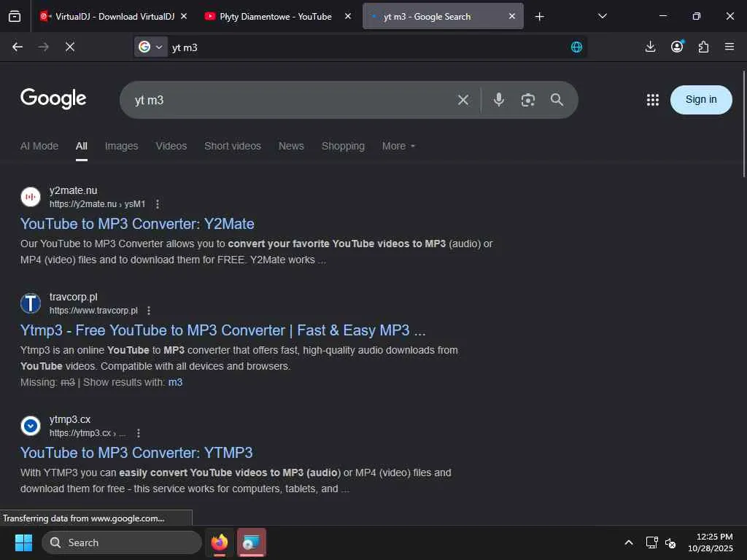Screen dimensions: 747x560
Task: Switch to the Płyty Diamentowe YouTube tab
Action: (x=278, y=17)
